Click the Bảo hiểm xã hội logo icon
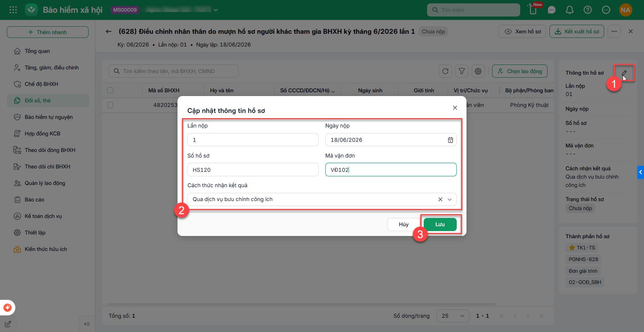 tap(32, 10)
